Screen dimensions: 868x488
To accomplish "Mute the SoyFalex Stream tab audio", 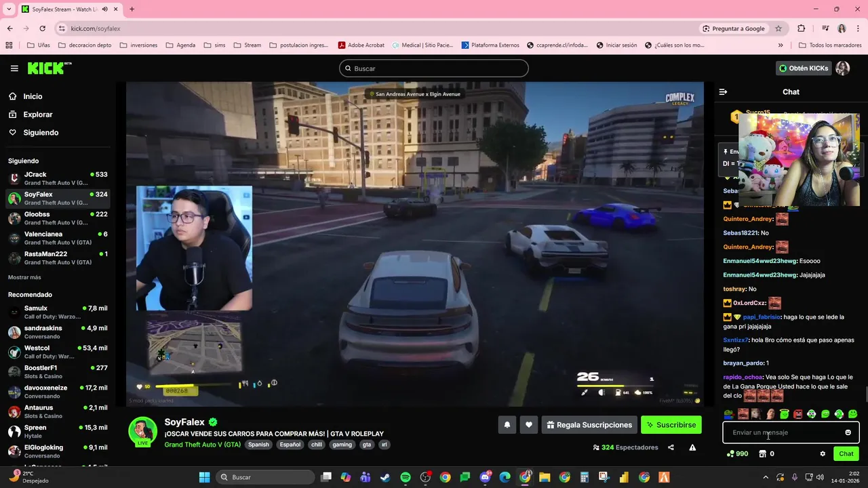I will coord(104,9).
